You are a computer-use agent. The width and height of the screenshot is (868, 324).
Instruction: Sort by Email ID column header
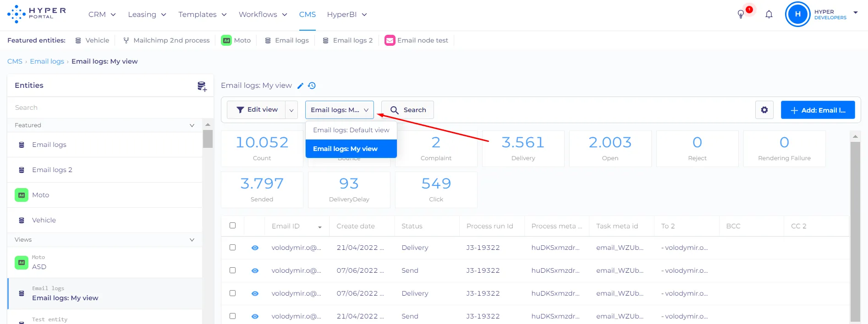tap(297, 226)
